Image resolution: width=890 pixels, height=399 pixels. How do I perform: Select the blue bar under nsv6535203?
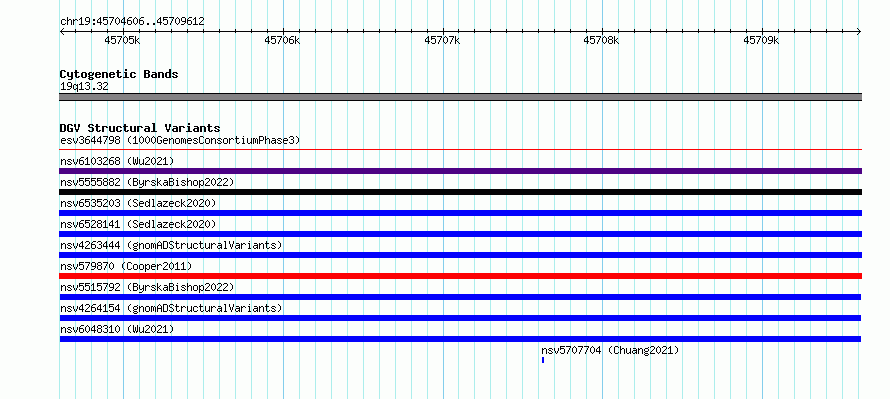[x=460, y=213]
